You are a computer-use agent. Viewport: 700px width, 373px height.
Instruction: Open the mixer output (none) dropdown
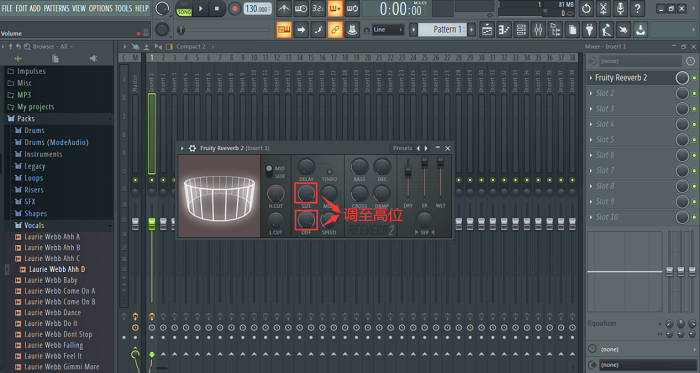647,365
